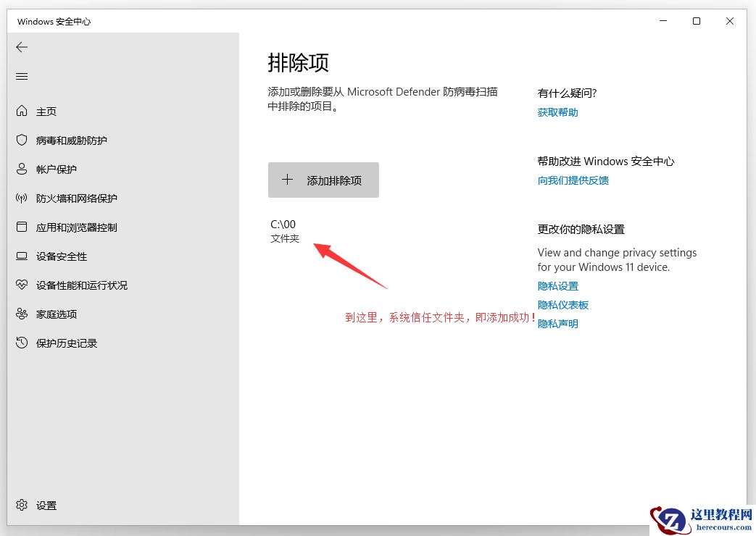Toggle the hamburger menu to collapse sidebar

22,76
